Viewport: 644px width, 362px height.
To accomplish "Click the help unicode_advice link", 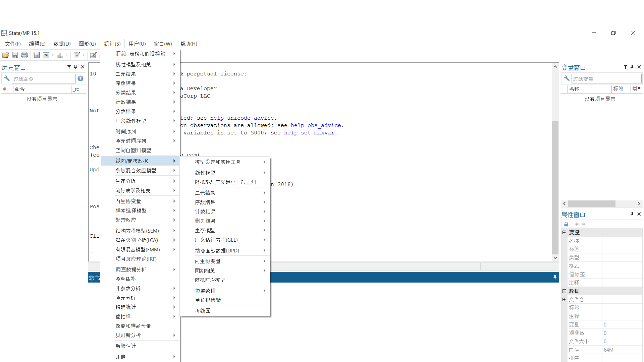I will pos(242,118).
